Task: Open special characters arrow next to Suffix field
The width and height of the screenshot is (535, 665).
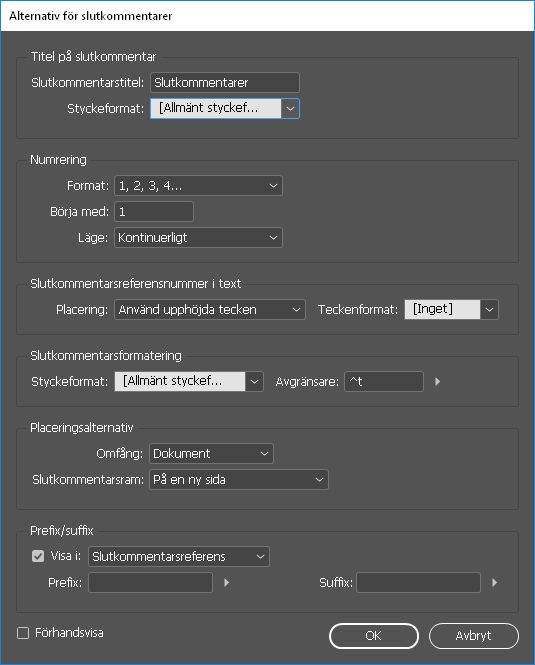Action: pos(494,582)
